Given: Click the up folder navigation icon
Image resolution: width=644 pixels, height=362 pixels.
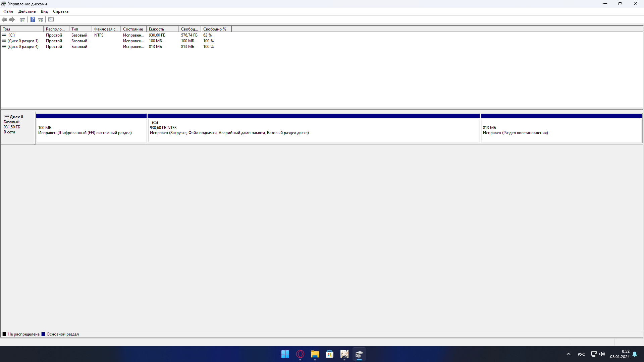Looking at the screenshot, I should point(22,19).
